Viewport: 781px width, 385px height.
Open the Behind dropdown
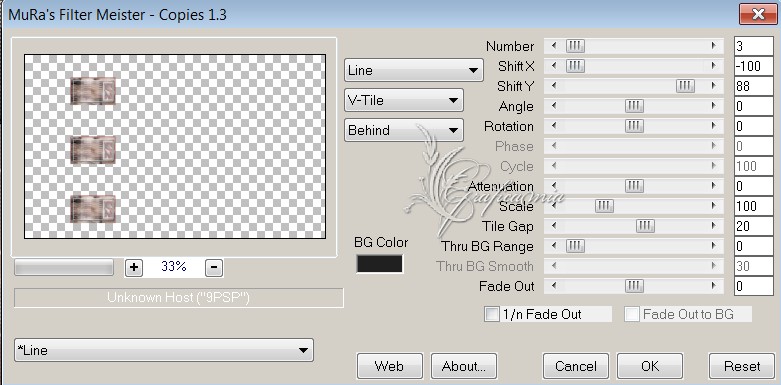pos(403,130)
